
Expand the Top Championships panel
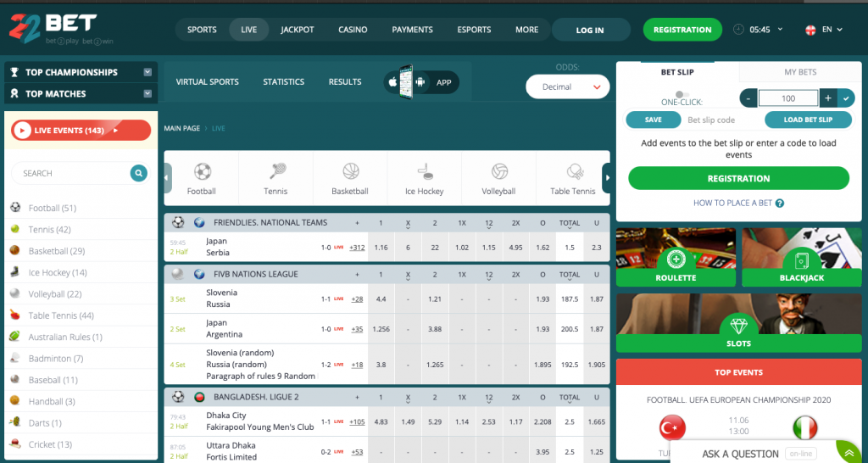point(147,72)
